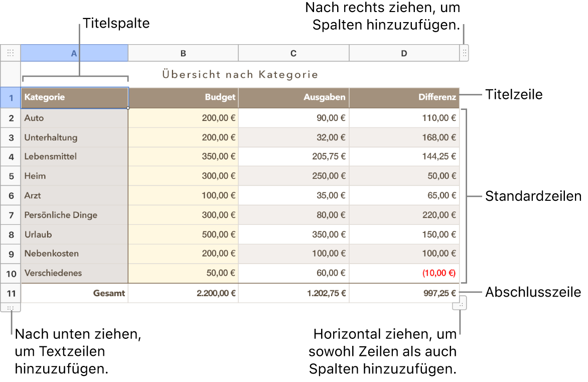This screenshot has height=382, width=588.
Task: Select the Differenz header cell
Action: [x=404, y=97]
